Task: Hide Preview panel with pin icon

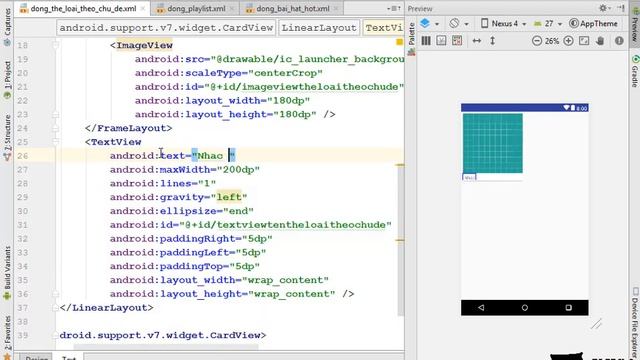Action: coord(621,8)
